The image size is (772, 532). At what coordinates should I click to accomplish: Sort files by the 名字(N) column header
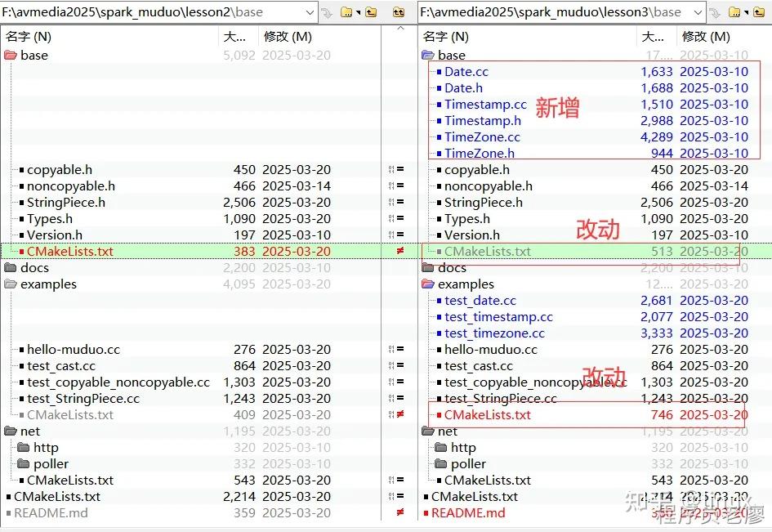(25, 36)
